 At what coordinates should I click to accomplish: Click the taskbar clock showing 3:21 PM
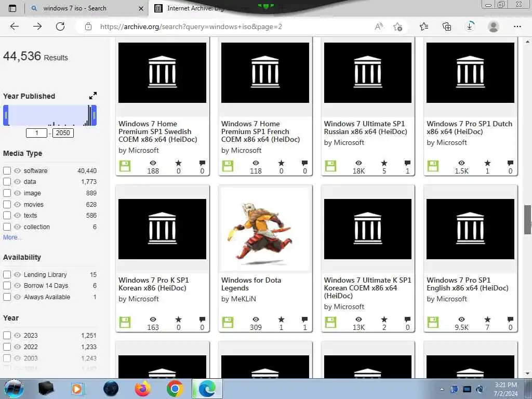[506, 389]
